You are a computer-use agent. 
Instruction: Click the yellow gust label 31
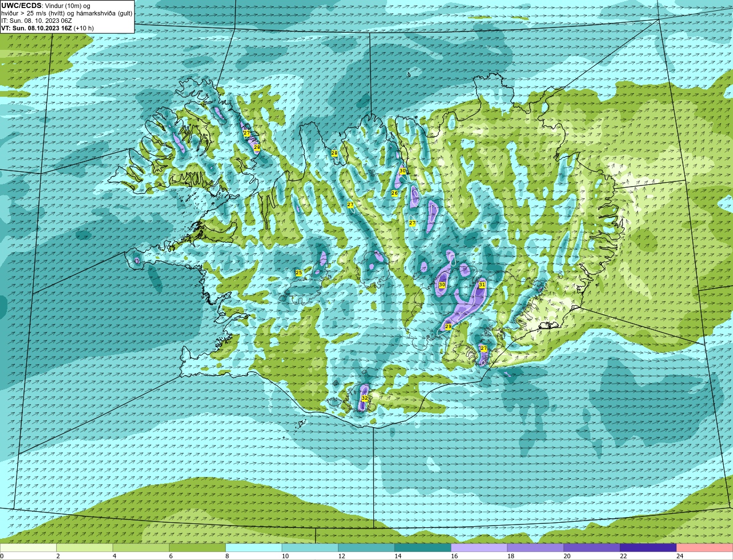point(482,285)
